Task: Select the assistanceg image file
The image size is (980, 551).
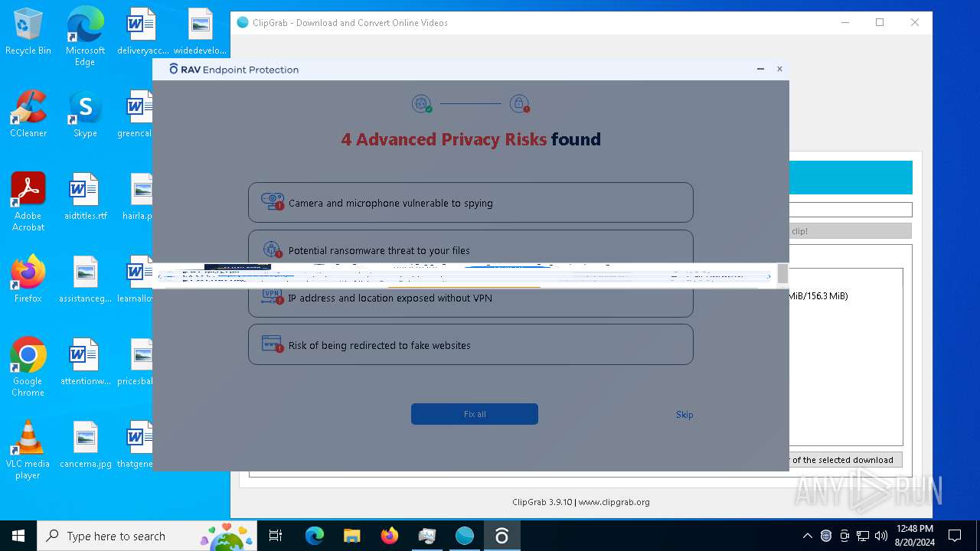Action: click(x=85, y=279)
